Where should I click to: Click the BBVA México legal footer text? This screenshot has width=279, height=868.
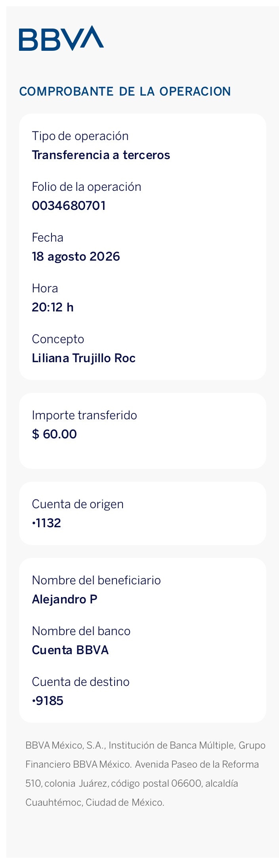[x=145, y=774]
